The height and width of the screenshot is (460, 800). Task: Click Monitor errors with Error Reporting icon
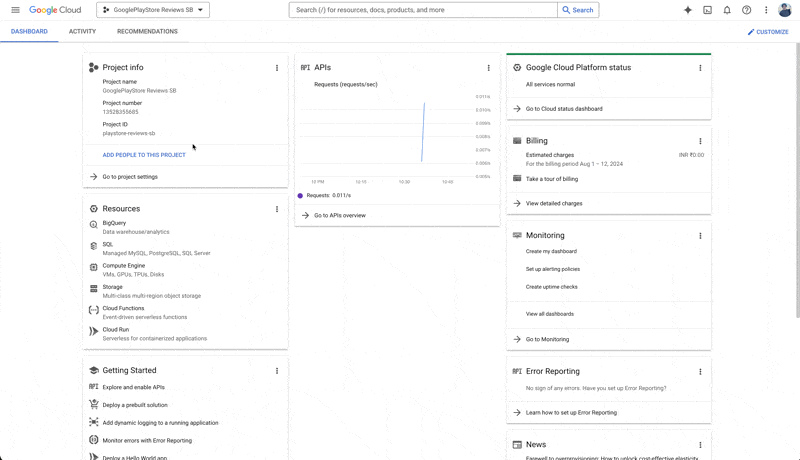tap(93, 440)
